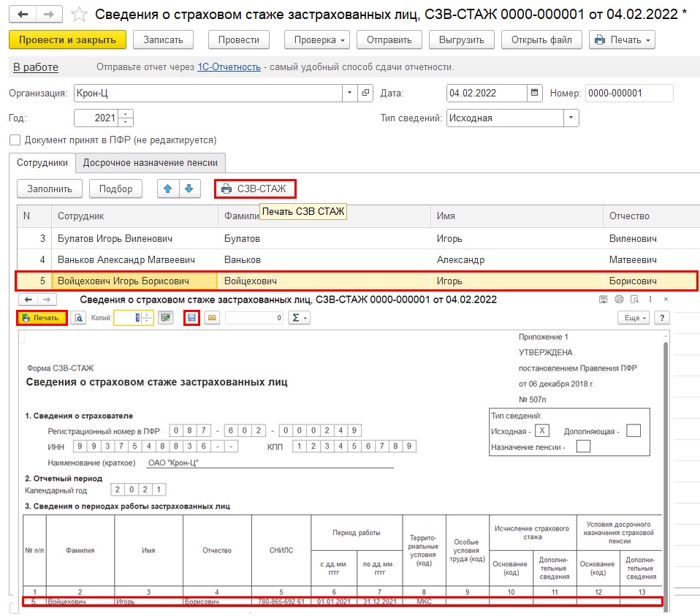Open the calendar picker for the Дата field
The width and height of the screenshot is (700, 616).
point(536,93)
